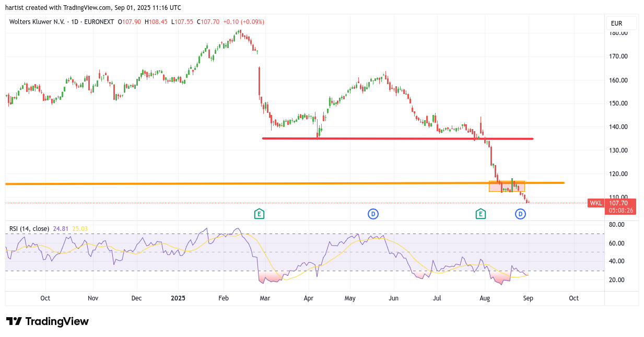Viewport: 644px width, 337px height.
Task: Click 170.00 on the price scale
Action: point(618,56)
